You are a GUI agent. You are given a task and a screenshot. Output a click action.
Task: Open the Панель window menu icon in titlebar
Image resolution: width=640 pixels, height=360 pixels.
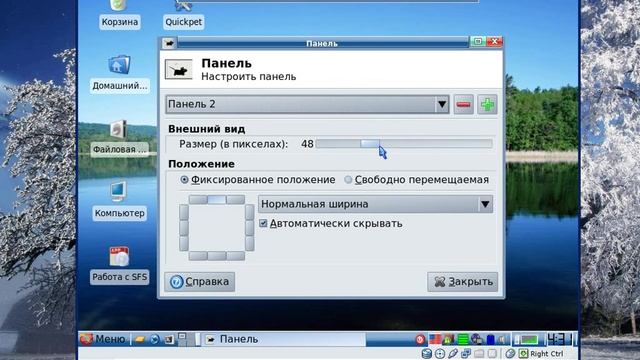[169, 43]
